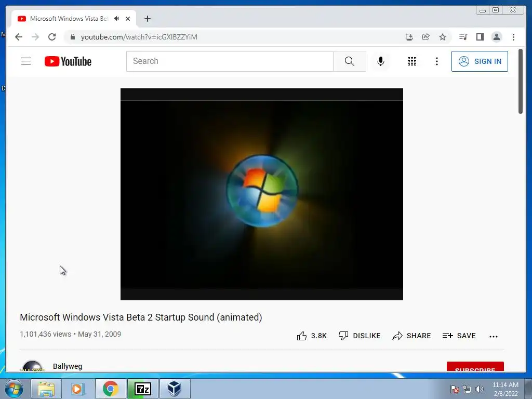Click the share this page icon
This screenshot has width=532, height=399.
[426, 37]
